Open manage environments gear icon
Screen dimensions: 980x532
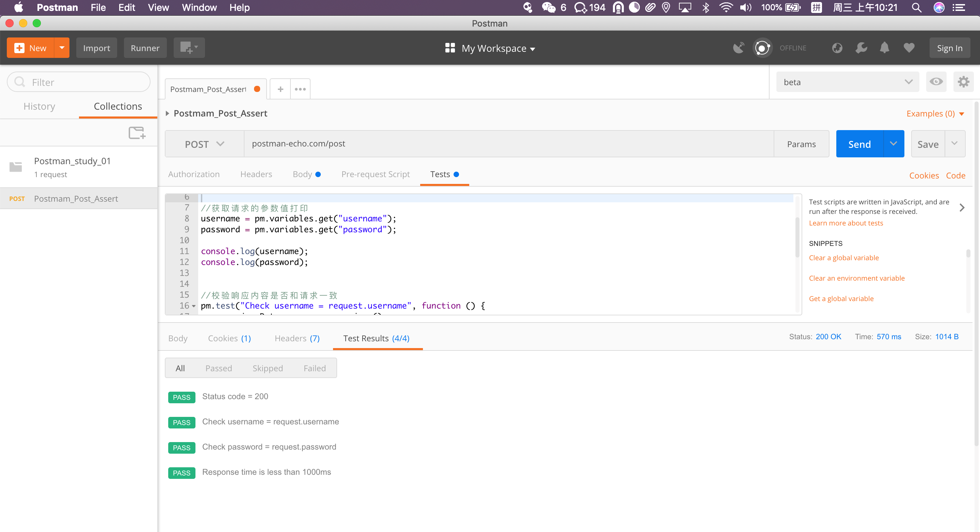963,82
